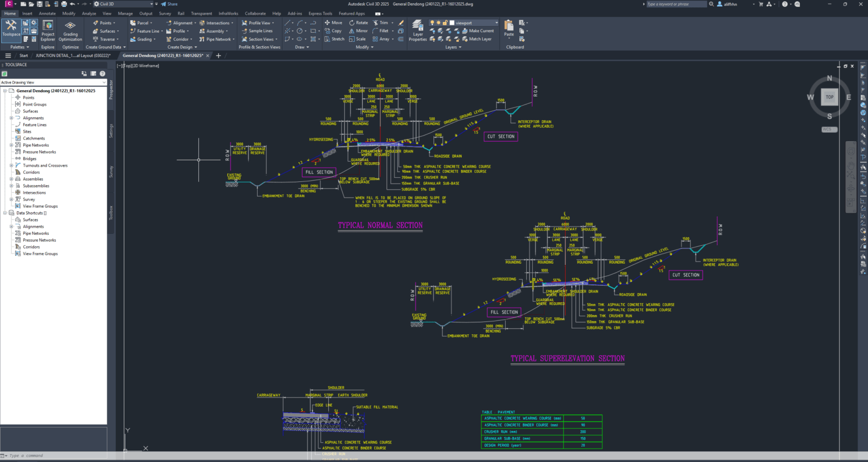Switch to JUNCTION DETAIL drawing tab

point(73,55)
